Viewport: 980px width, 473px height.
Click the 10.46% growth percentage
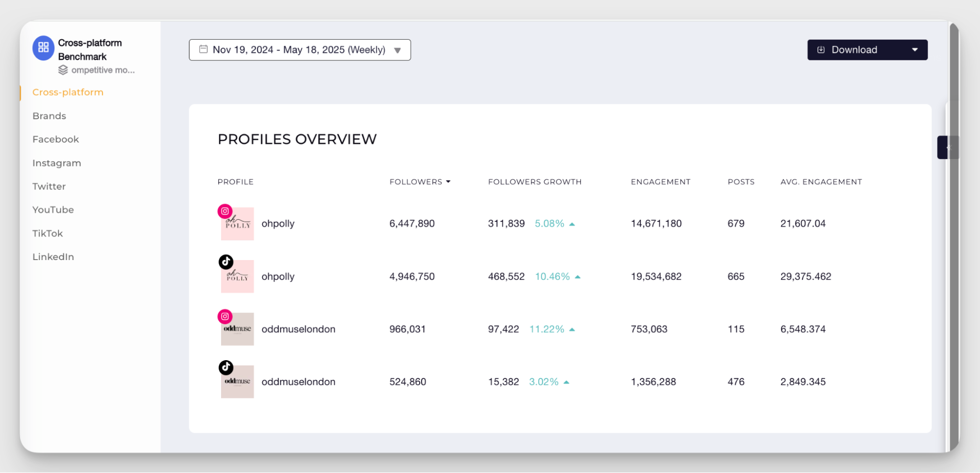552,277
